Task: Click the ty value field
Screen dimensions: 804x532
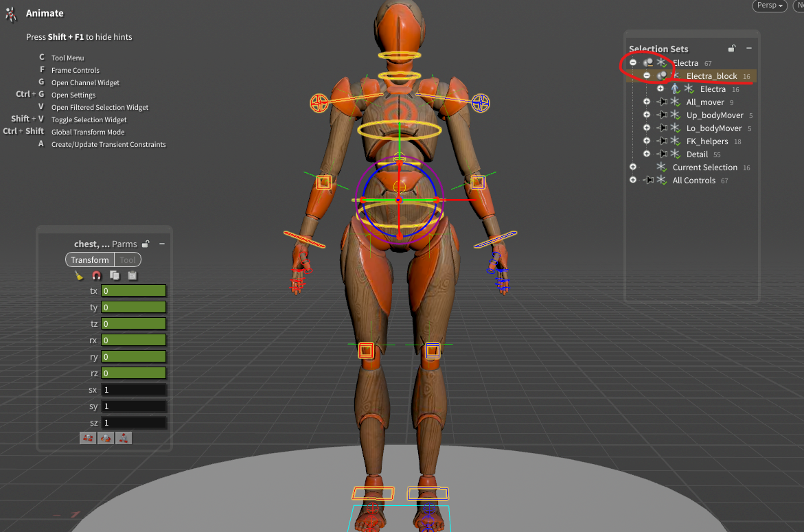Action: (x=133, y=307)
